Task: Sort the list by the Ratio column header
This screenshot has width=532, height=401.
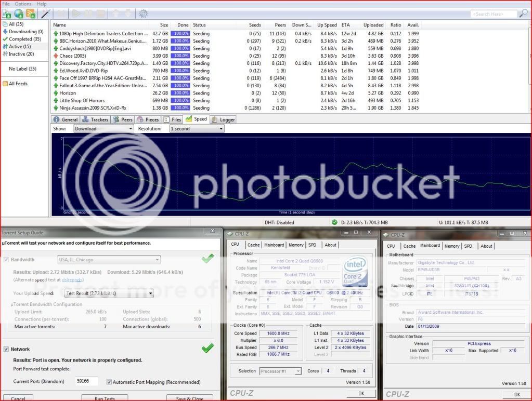Action: click(396, 25)
